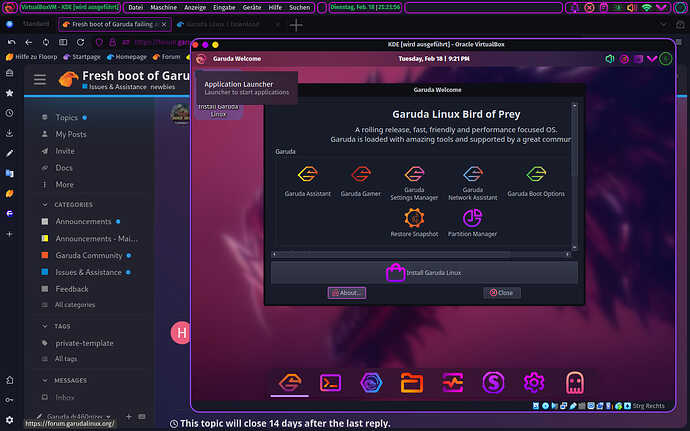Open the purple S app in dock
This screenshot has height=431, width=690.
coord(493,383)
